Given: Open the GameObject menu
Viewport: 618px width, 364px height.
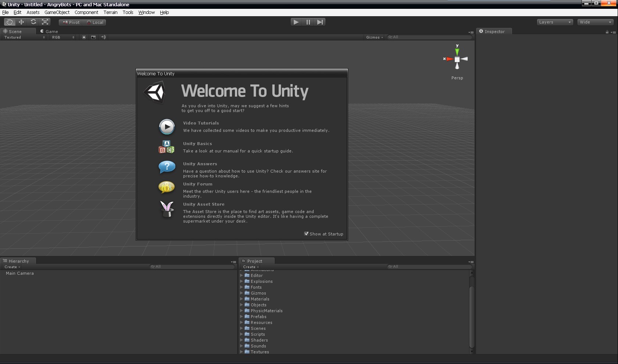Looking at the screenshot, I should [x=57, y=12].
